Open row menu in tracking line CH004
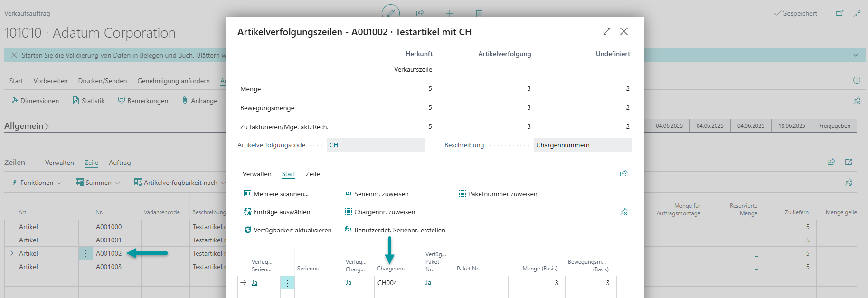 pos(287,283)
